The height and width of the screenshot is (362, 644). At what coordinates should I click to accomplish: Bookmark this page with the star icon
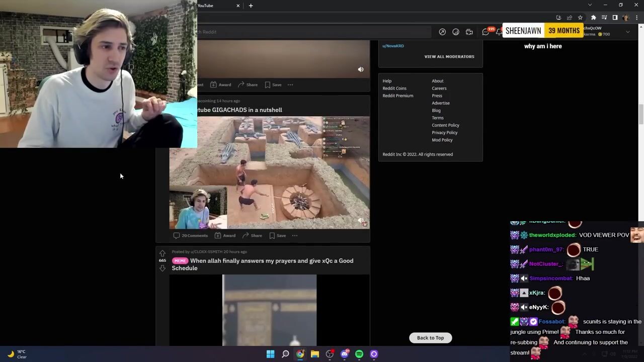click(x=580, y=18)
